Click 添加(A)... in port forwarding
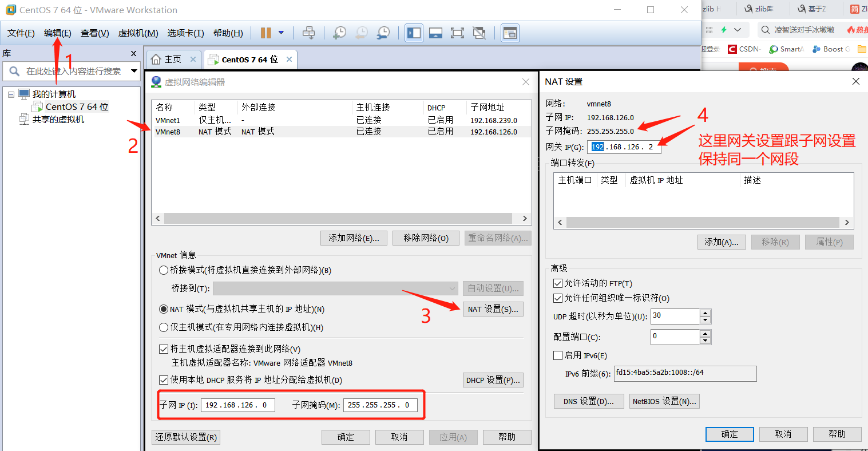Image resolution: width=868 pixels, height=451 pixels. click(x=721, y=242)
